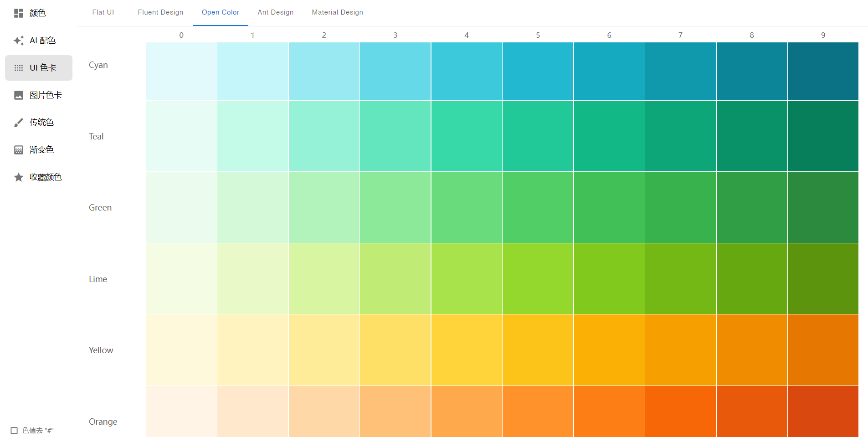The width and height of the screenshot is (868, 437).
Task: Pick the Yellow 2 swatch
Action: (324, 350)
